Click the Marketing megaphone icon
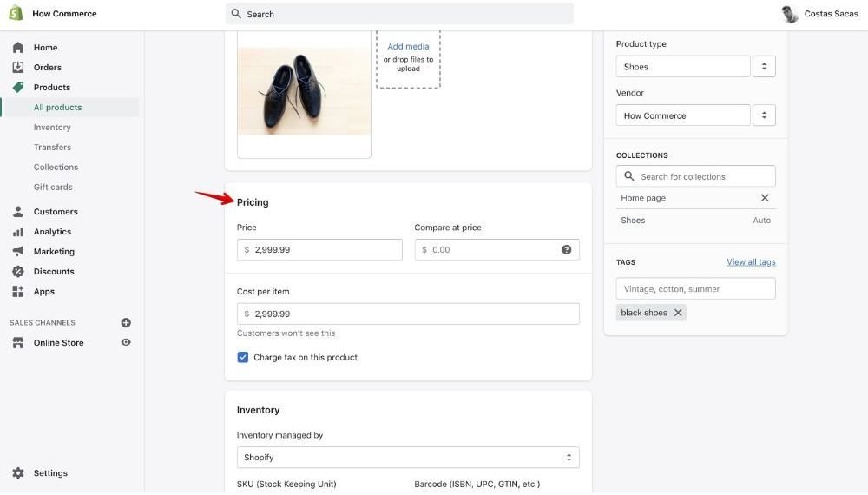Image resolution: width=868 pixels, height=495 pixels. click(x=17, y=251)
